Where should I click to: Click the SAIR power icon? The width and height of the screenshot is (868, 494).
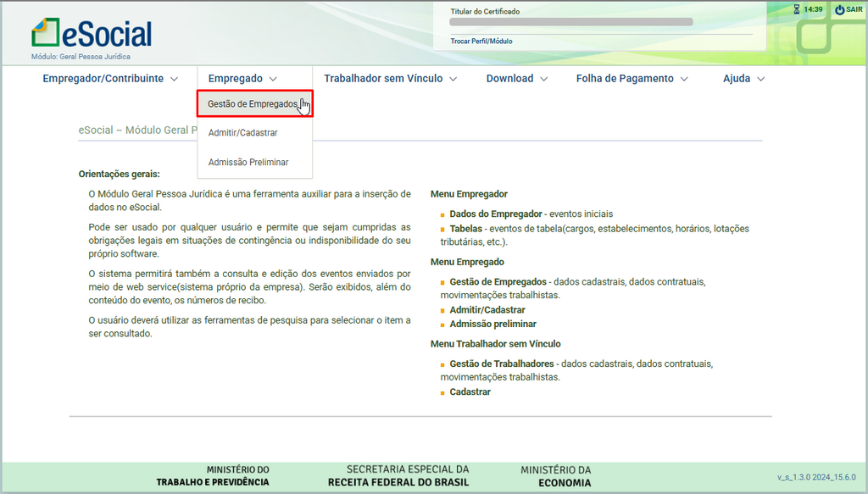click(839, 10)
